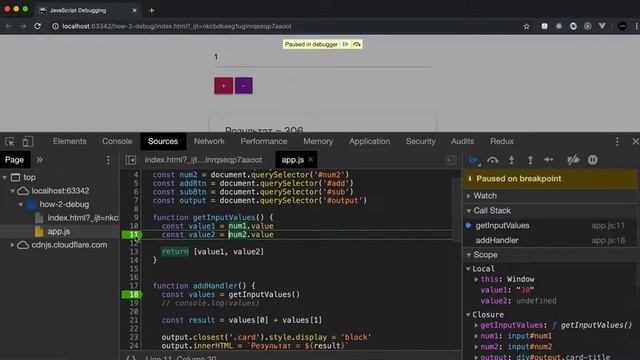640x360 pixels.
Task: Pretty print the source code
Action: [x=131, y=358]
